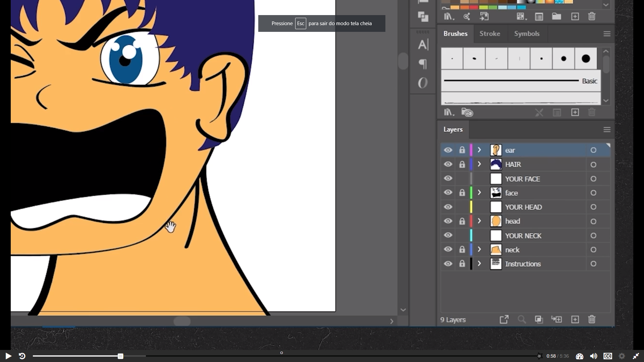Click Collect for Export icon in Layers
The height and width of the screenshot is (362, 644).
[504, 319]
